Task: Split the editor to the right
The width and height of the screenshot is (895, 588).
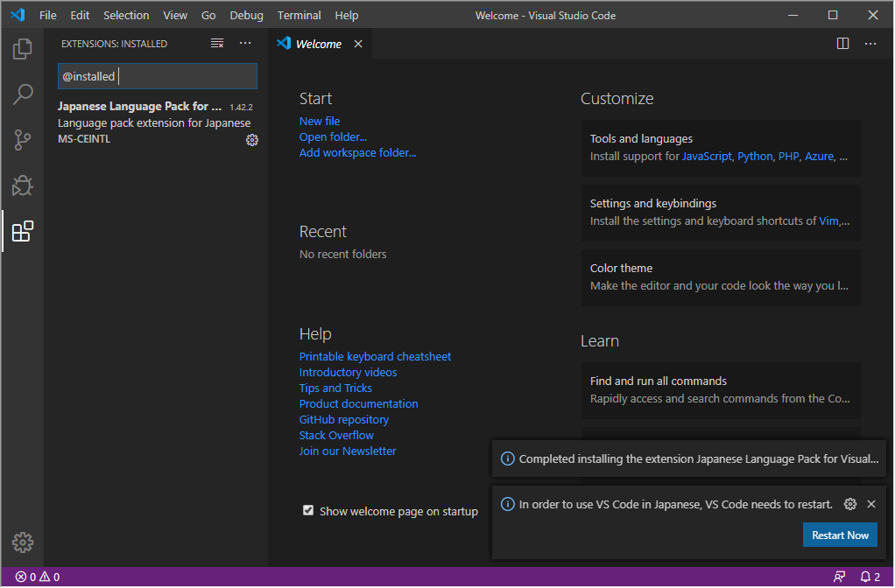Action: coord(842,44)
